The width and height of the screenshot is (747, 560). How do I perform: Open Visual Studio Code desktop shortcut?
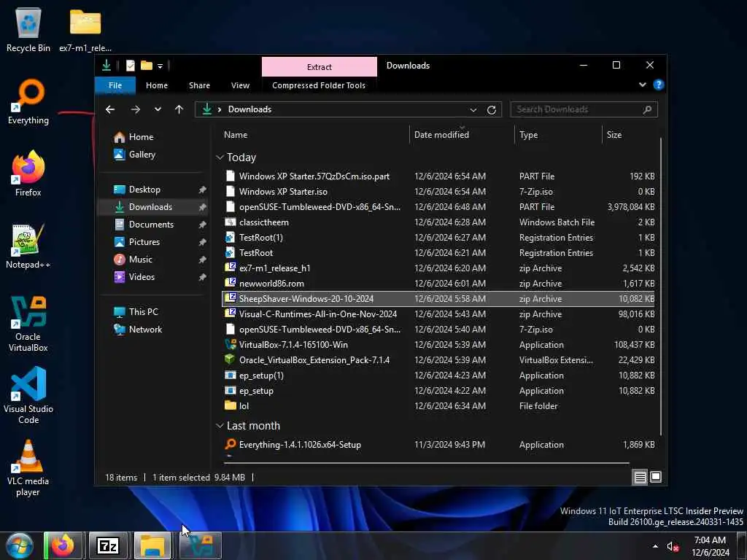pos(28,395)
